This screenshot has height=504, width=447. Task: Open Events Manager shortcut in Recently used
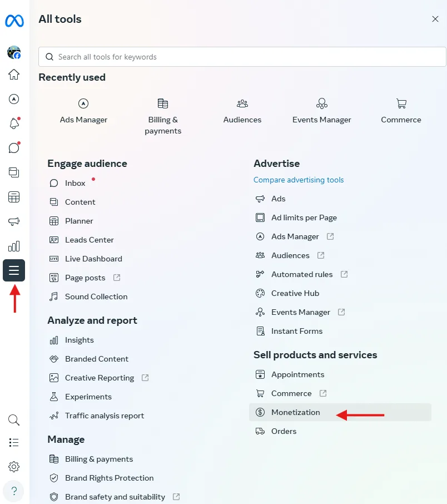pyautogui.click(x=321, y=111)
